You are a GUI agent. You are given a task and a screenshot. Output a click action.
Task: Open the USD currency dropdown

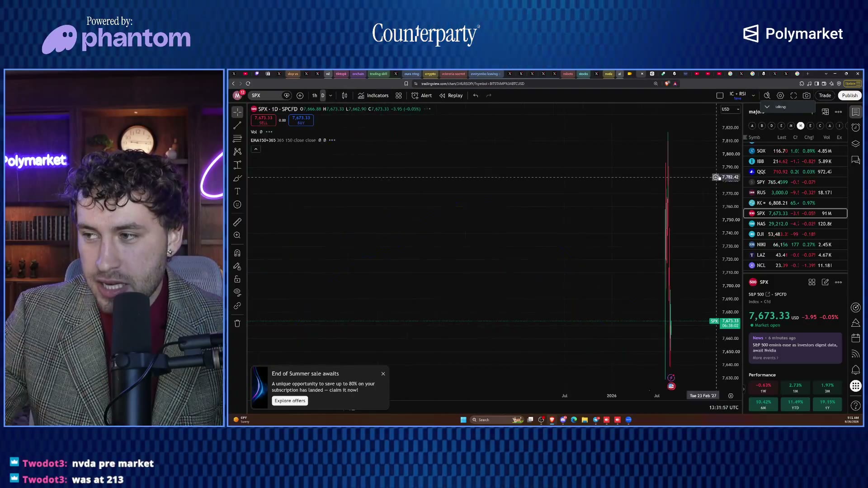click(730, 109)
